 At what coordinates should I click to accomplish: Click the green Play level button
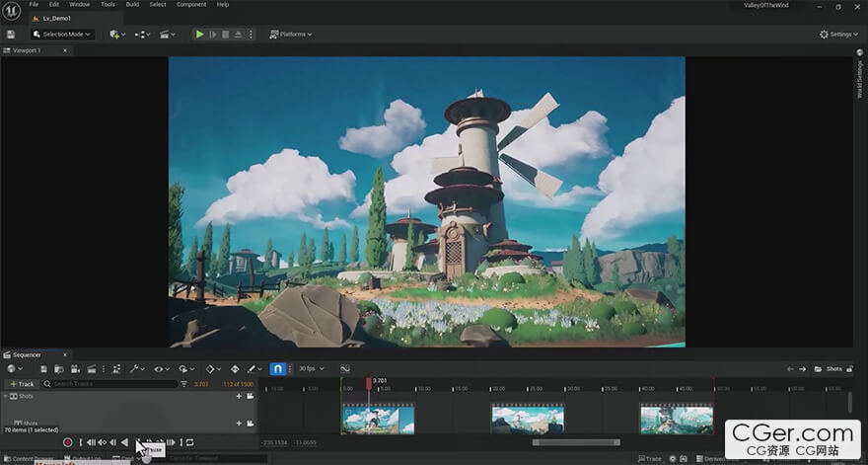[200, 35]
